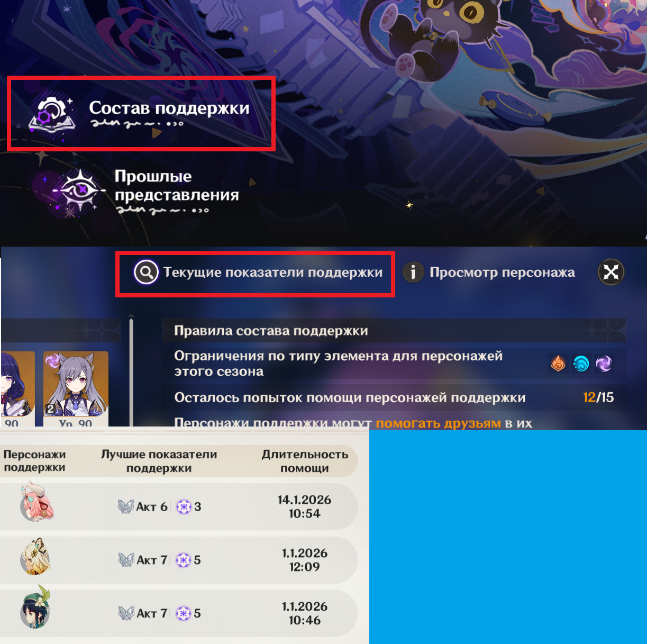The image size is (647, 644).
Task: Click the Акт 6 butterfly icon in first row
Action: coord(125,506)
